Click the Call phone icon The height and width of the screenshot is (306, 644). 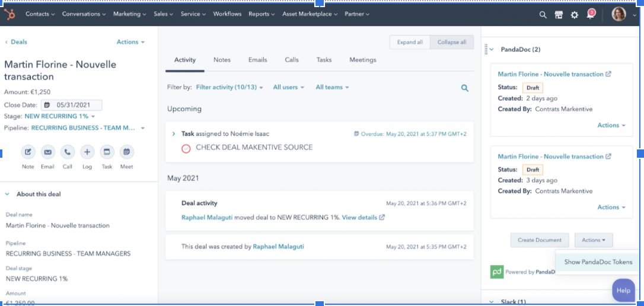(68, 152)
